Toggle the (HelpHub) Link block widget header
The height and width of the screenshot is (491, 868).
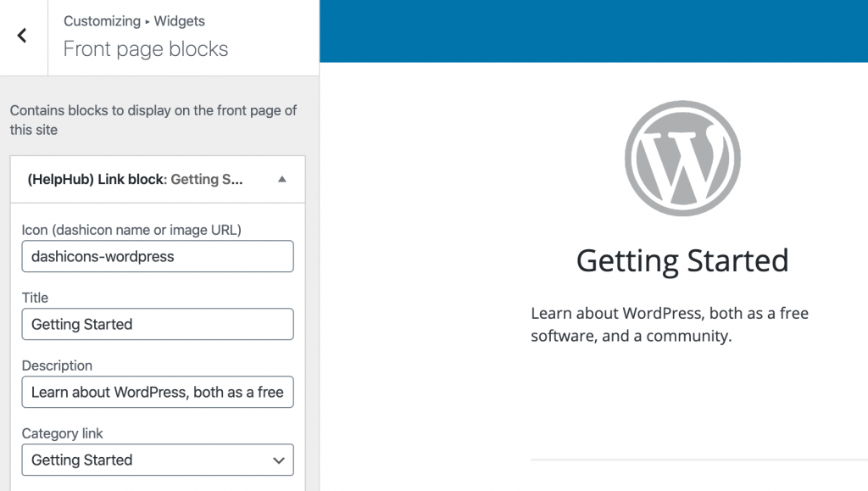[158, 179]
